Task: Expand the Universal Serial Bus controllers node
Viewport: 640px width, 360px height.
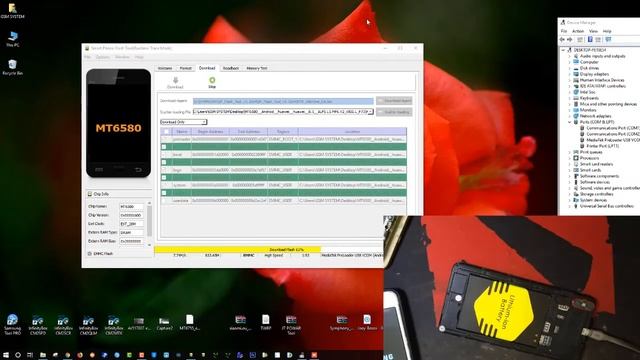Action: (570, 206)
